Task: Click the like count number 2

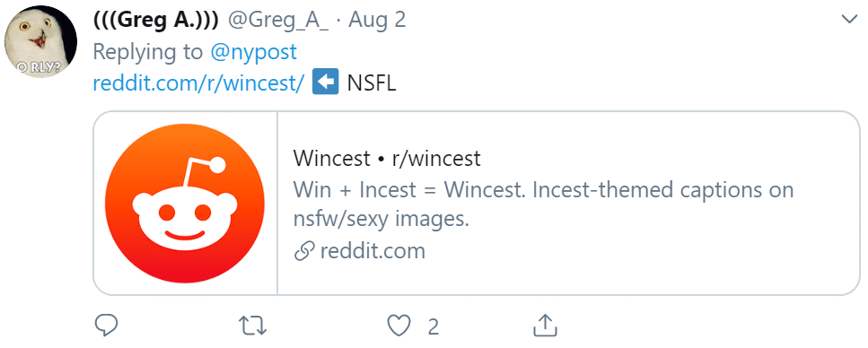Action: (x=434, y=326)
